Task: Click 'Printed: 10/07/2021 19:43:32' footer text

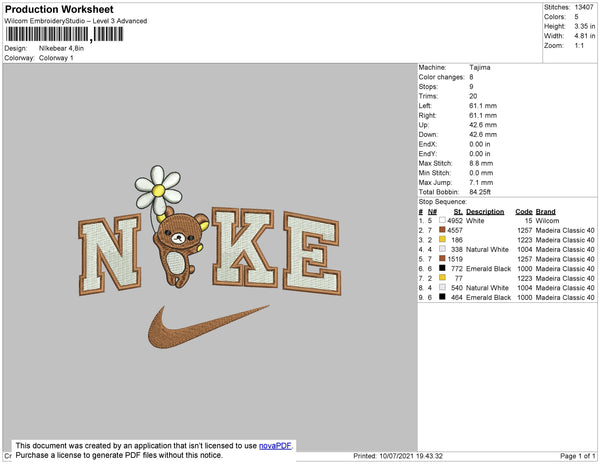Action: tap(398, 456)
